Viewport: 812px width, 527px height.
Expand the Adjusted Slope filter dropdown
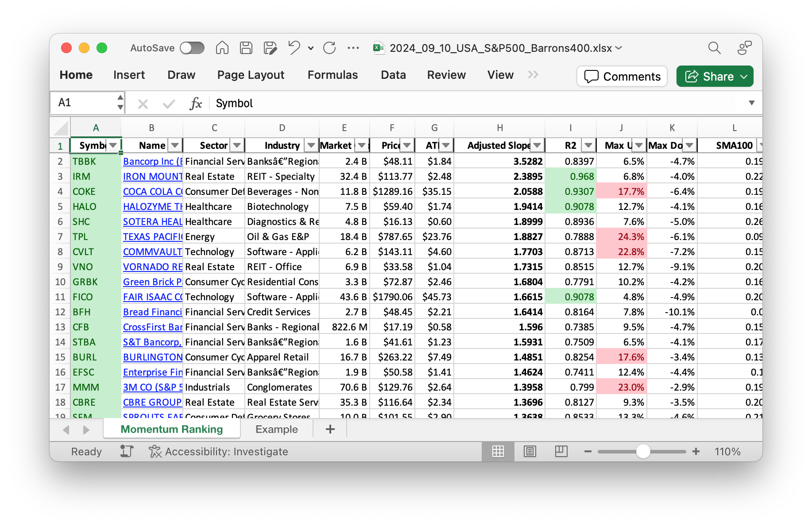tap(537, 145)
